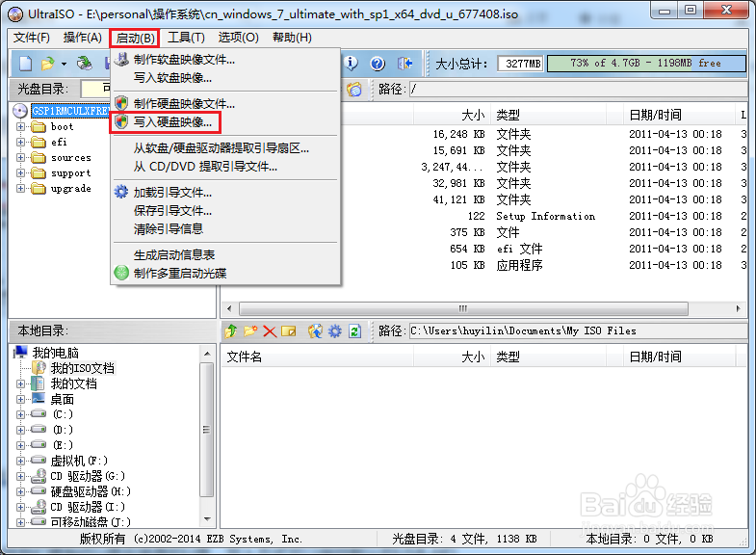Expand the 我的文档 tree node
This screenshot has width=756, height=555.
21,383
